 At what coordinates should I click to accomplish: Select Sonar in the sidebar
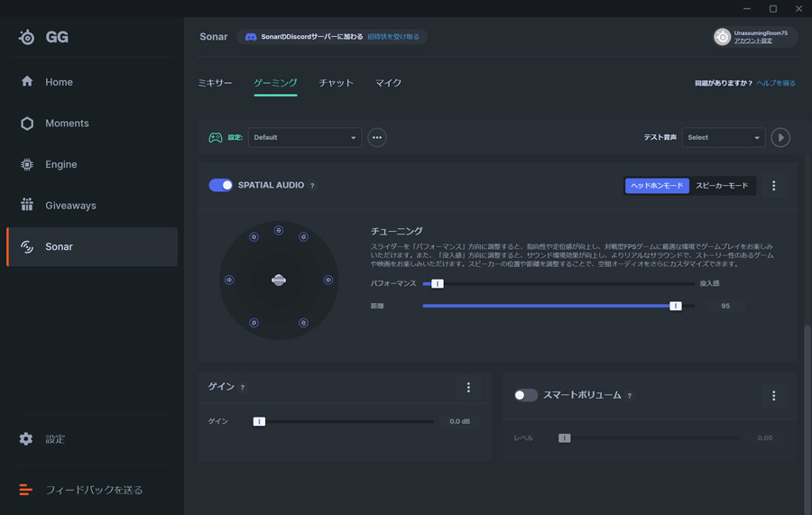coord(92,247)
